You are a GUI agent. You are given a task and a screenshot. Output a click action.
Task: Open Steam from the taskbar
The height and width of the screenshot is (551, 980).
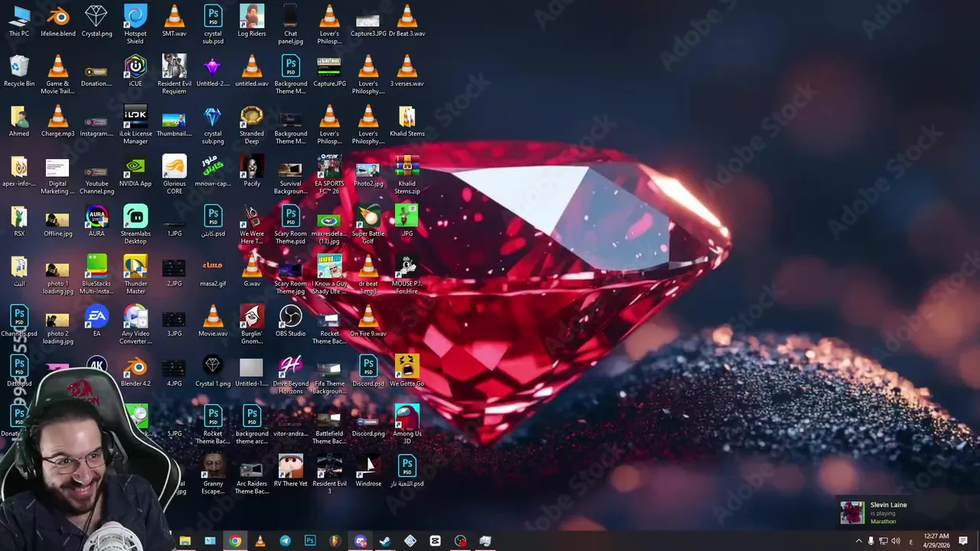(x=385, y=541)
